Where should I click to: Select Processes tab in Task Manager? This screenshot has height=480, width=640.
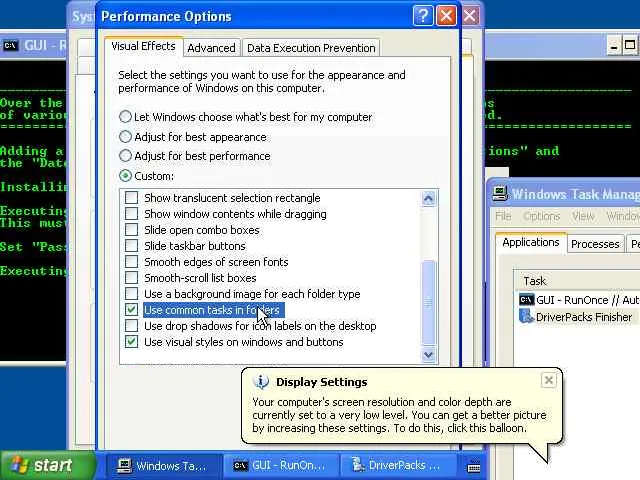595,244
